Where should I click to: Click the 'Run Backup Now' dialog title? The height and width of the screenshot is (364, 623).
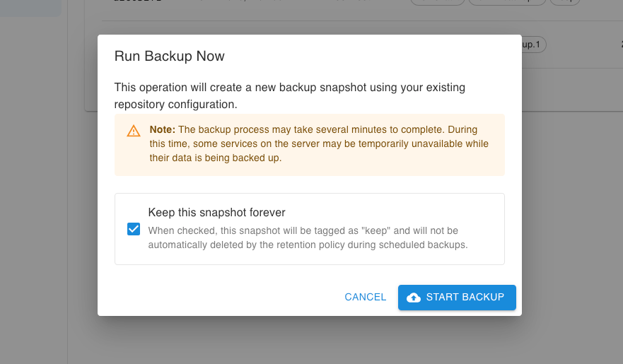coord(169,56)
